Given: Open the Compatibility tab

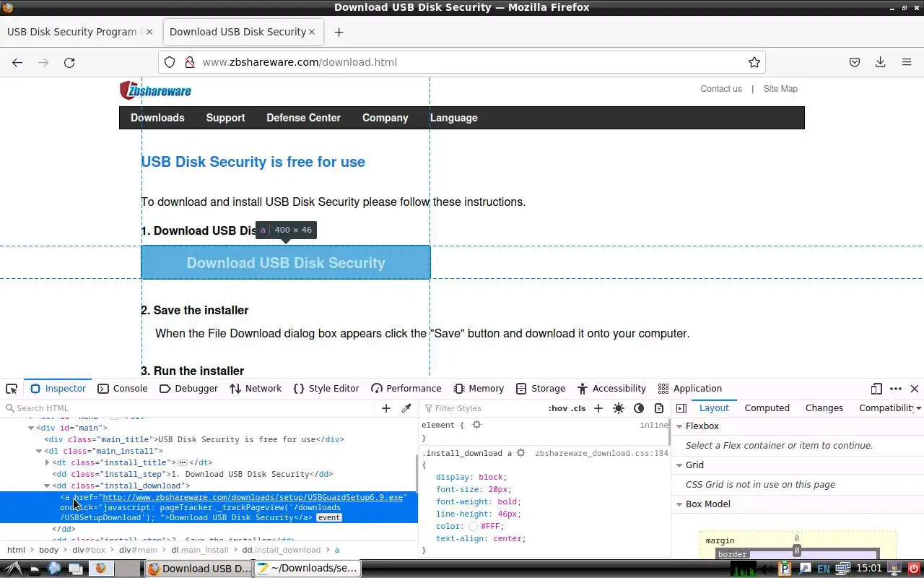Looking at the screenshot, I should coord(886,408).
